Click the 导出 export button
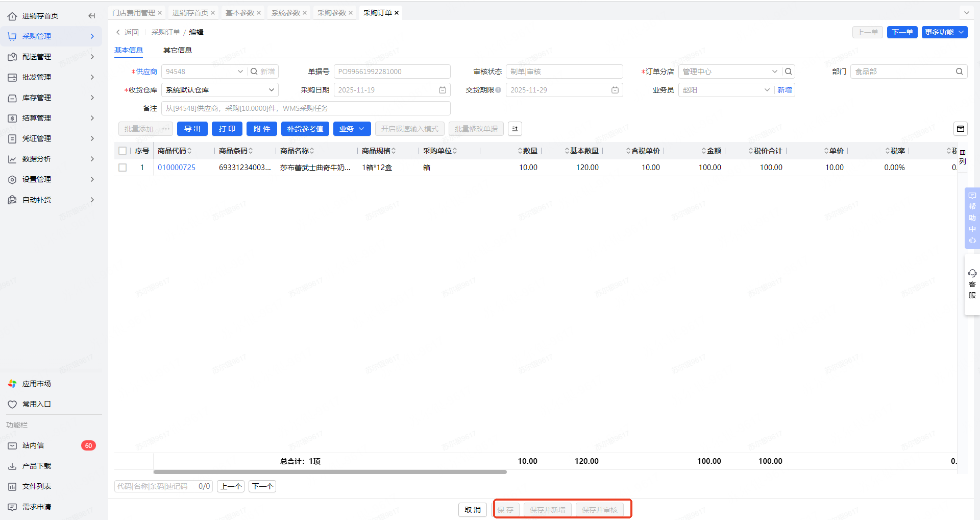 [192, 129]
